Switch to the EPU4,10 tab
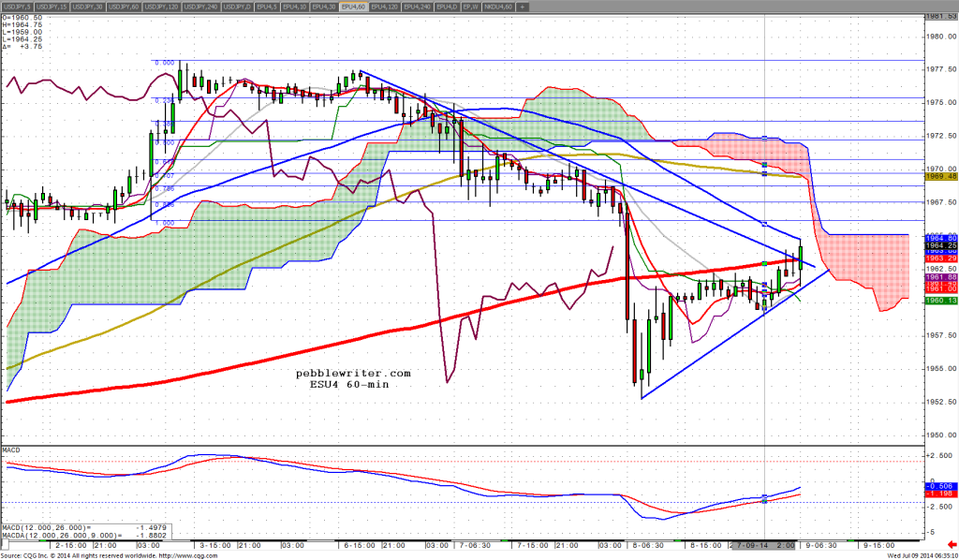959x560 pixels. point(295,7)
